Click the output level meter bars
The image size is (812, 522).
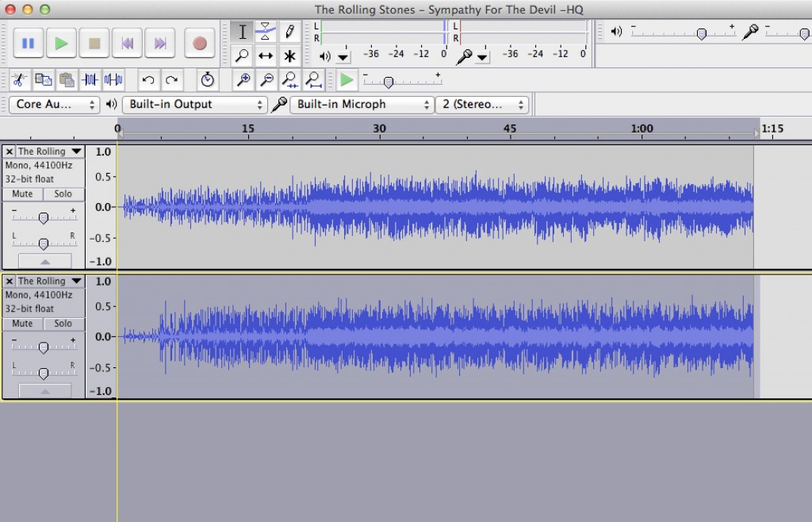click(383, 32)
